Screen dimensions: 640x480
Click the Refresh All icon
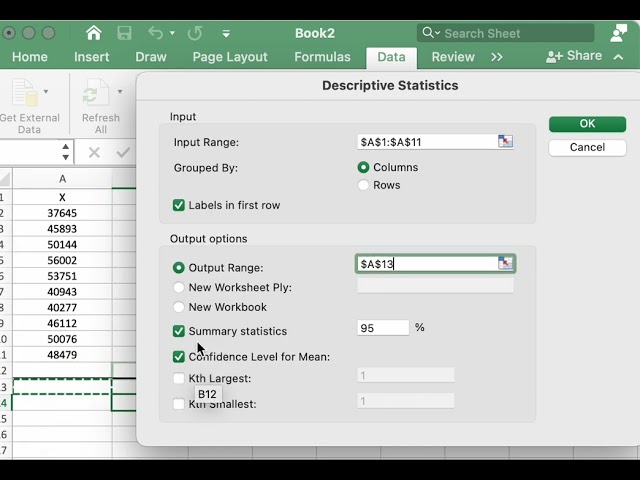[96, 93]
